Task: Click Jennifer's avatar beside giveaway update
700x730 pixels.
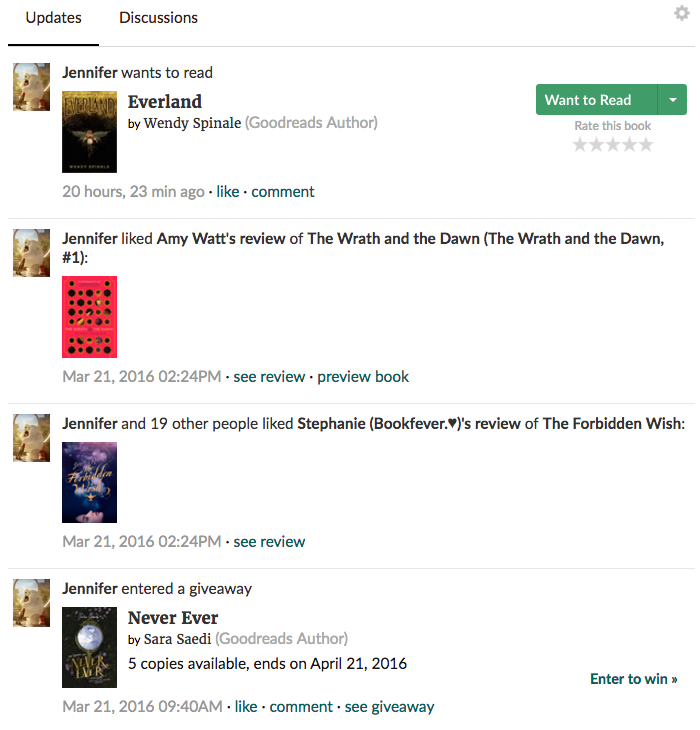Action: (31, 603)
